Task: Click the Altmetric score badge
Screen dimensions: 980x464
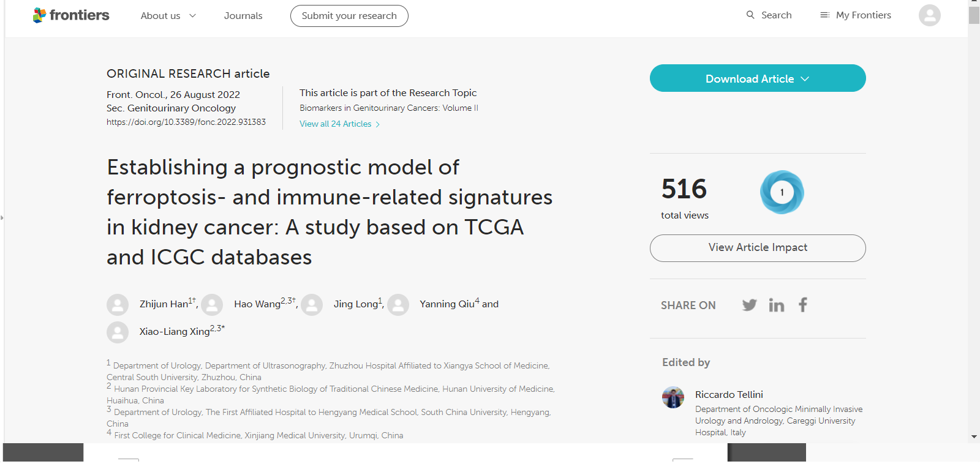Action: point(782,192)
